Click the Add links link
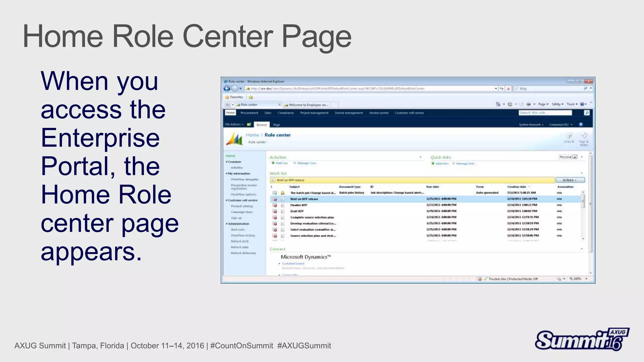 tap(442, 163)
